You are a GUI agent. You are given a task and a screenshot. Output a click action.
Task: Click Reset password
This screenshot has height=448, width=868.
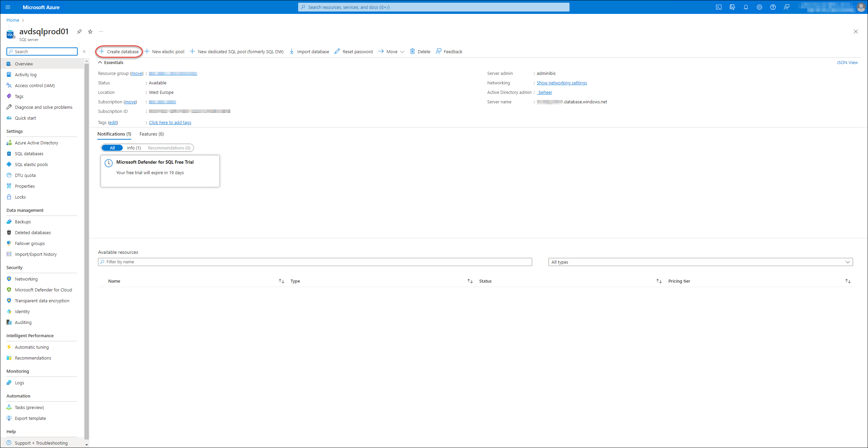(353, 52)
